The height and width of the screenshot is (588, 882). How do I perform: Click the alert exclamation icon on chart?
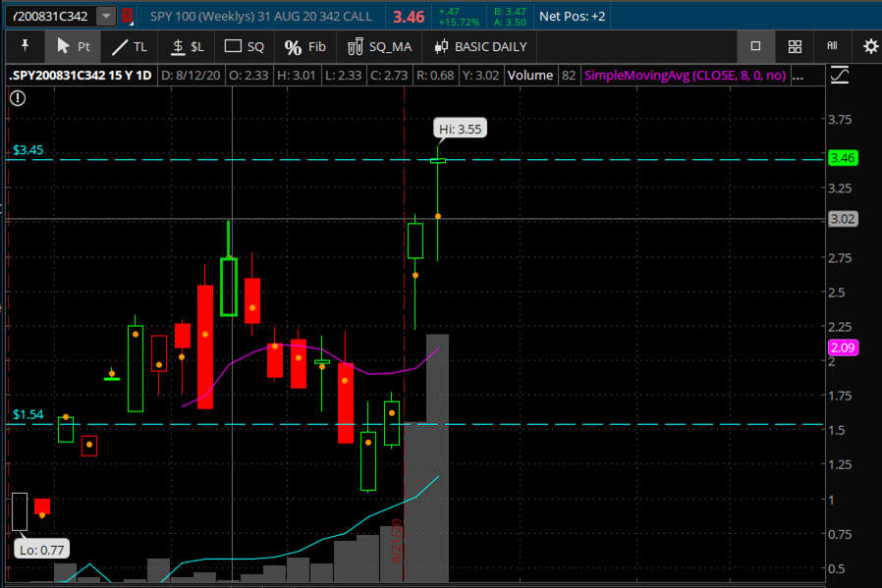coord(18,97)
